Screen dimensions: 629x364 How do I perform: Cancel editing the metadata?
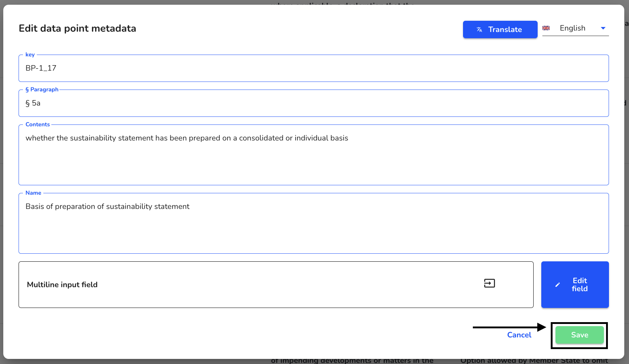(x=519, y=335)
